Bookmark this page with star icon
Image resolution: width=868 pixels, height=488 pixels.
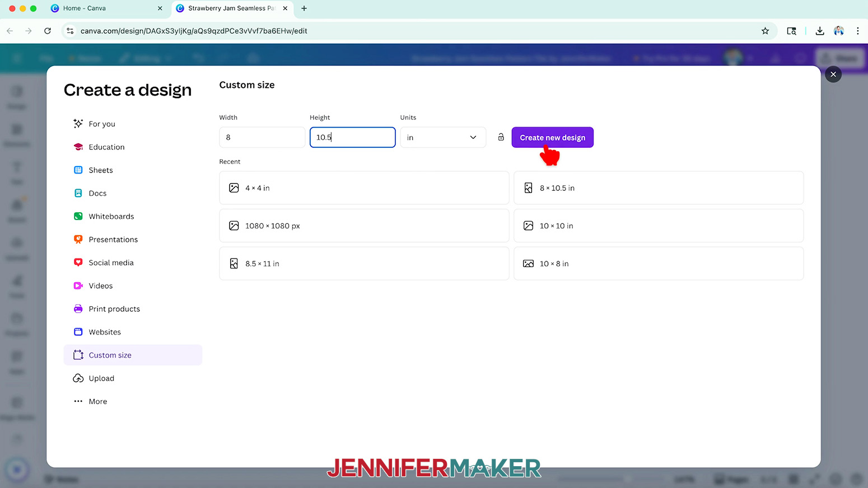[765, 31]
